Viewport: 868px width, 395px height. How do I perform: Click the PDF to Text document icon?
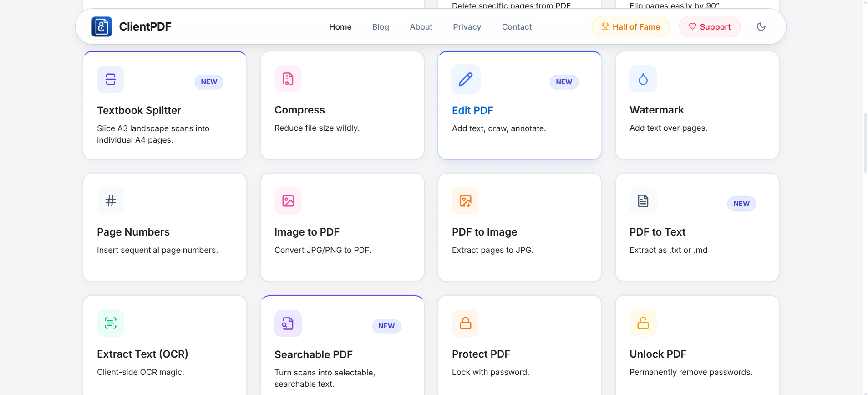(643, 201)
